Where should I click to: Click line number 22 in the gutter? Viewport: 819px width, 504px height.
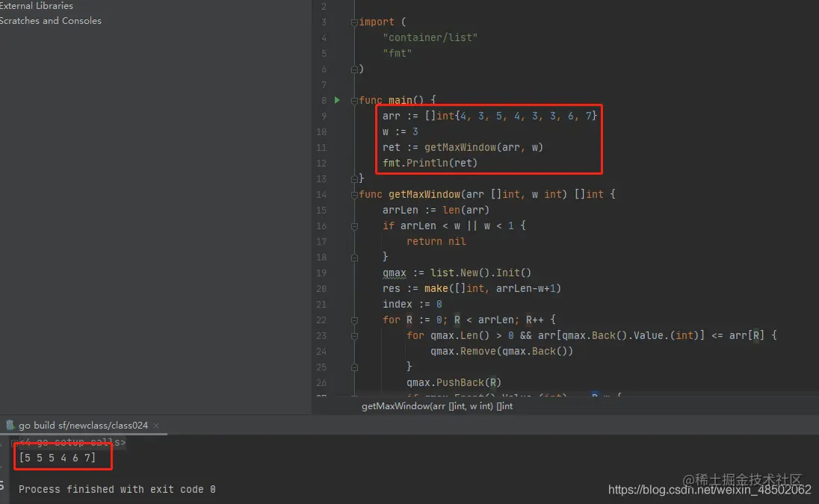tap(321, 320)
